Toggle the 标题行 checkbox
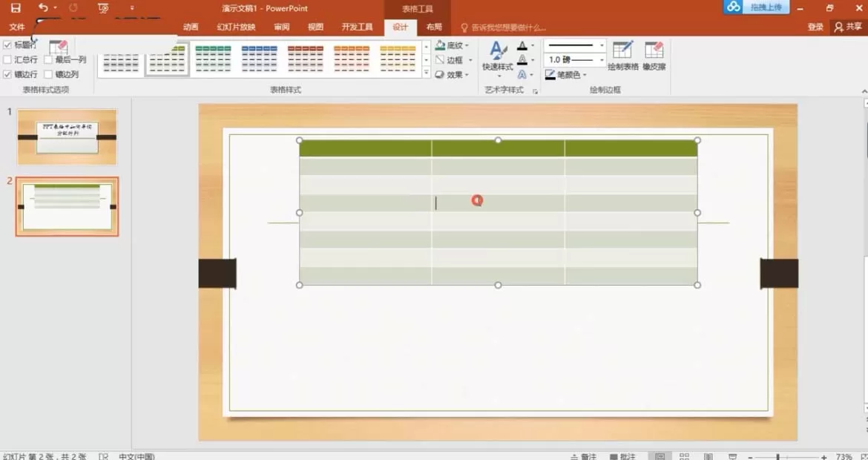Screen dimensions: 868x460 click(x=7, y=45)
